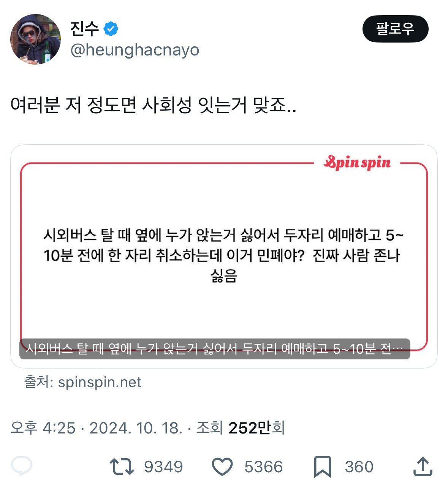Screen dimensions: 448x484
Task: Follow the account with the 팔로우 button
Action: coord(395,29)
